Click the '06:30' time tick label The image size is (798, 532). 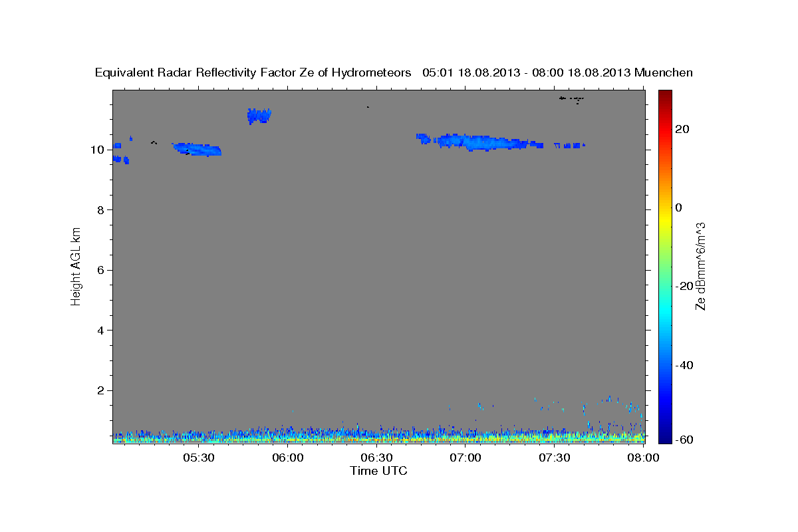(376, 458)
